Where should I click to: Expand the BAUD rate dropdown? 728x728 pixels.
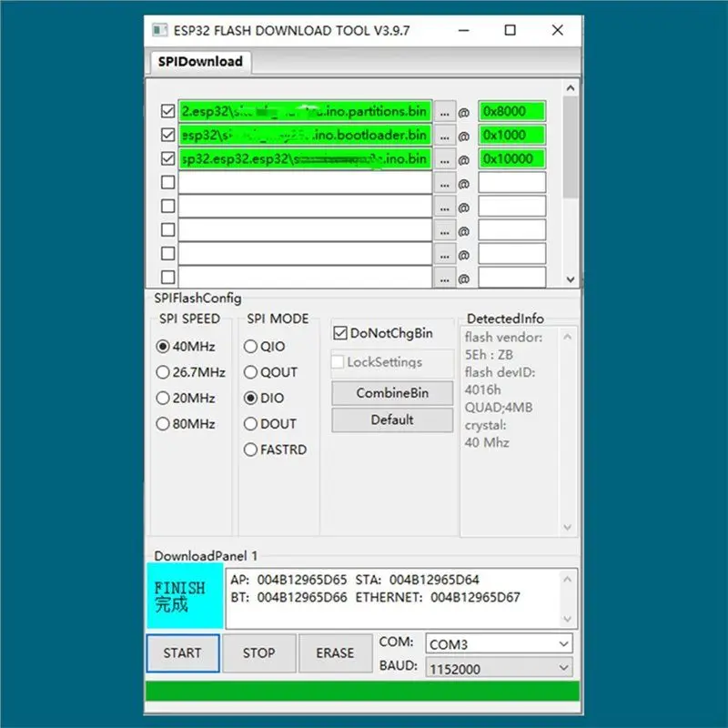pos(499,669)
